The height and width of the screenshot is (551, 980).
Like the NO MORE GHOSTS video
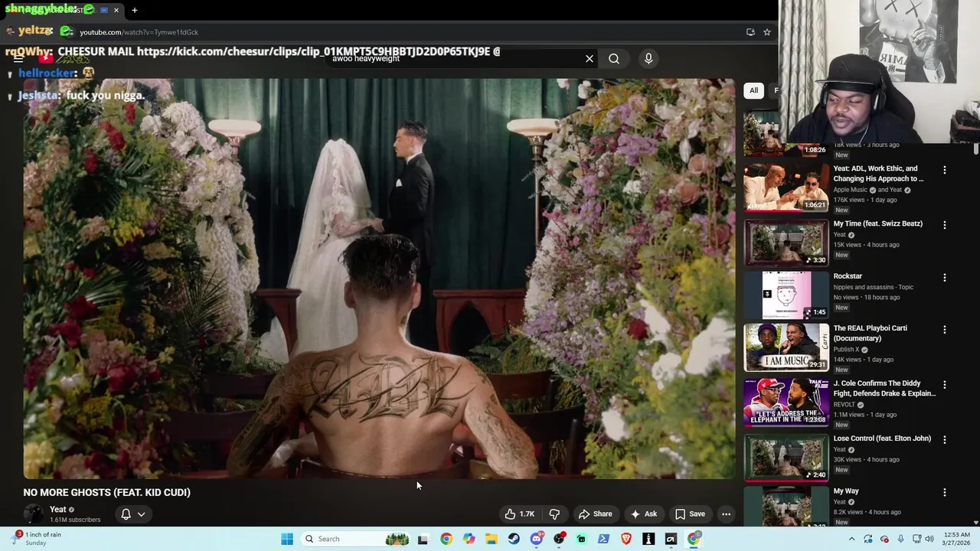(519, 514)
